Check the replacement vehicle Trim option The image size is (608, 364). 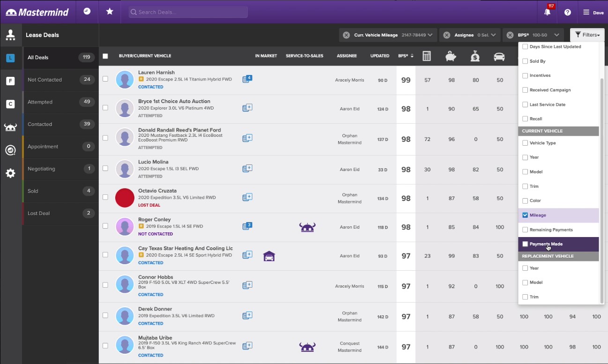525,297
